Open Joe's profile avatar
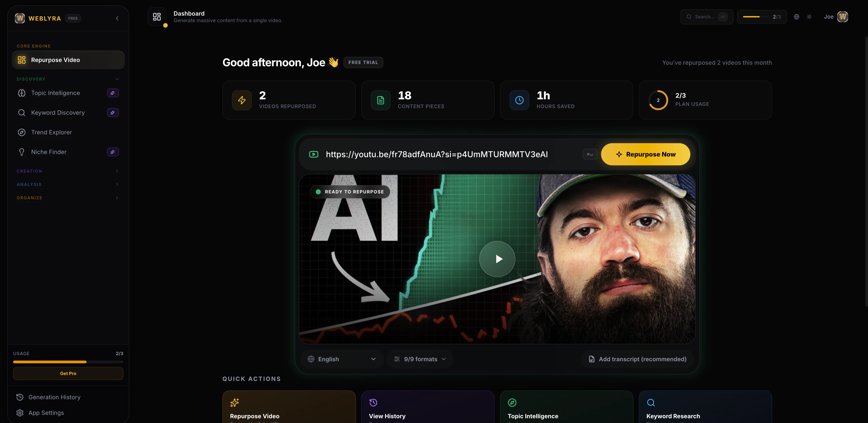 click(843, 17)
